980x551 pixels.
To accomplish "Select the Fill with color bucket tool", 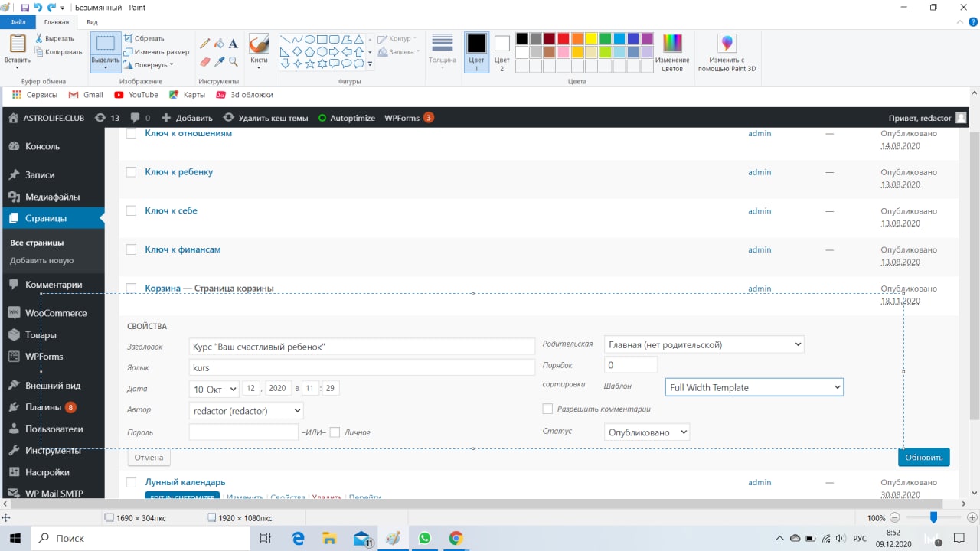I will 219,44.
